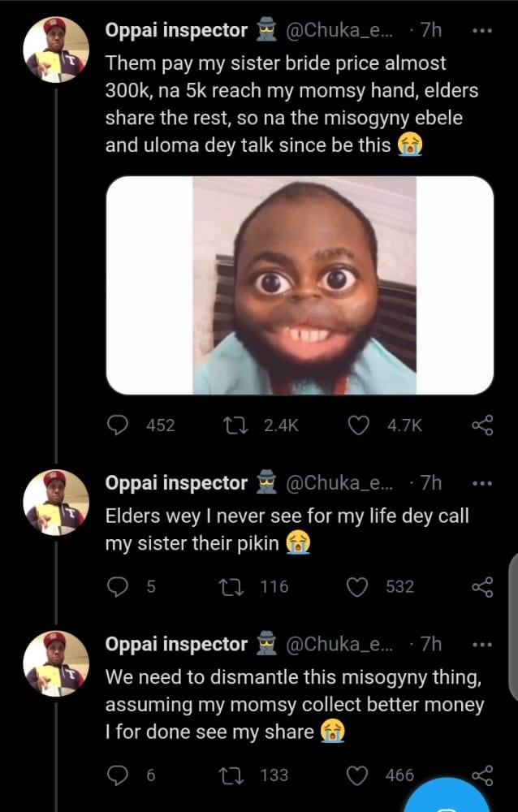Share the bride price tweet
This screenshot has height=812, width=518.
coord(483,425)
